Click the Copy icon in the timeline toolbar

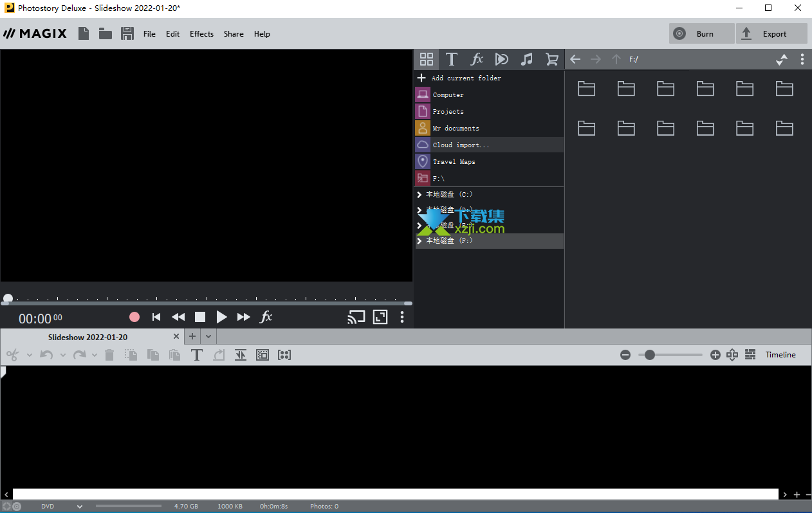[153, 355]
